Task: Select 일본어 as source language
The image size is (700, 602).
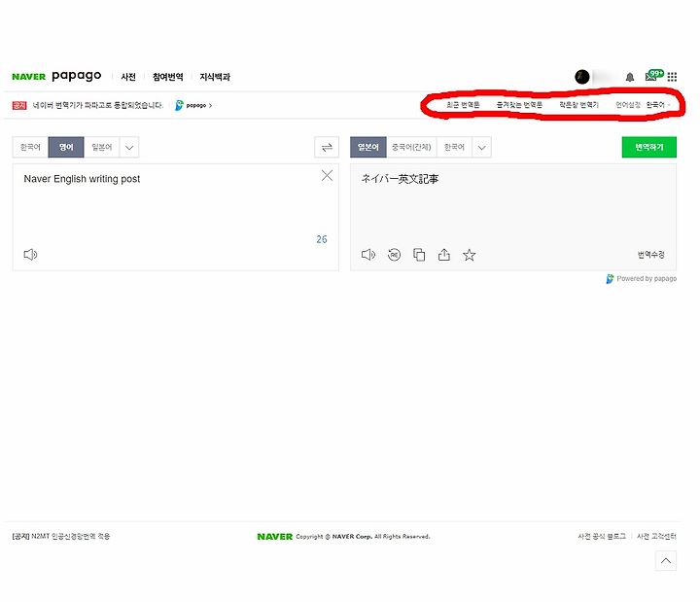Action: [102, 147]
